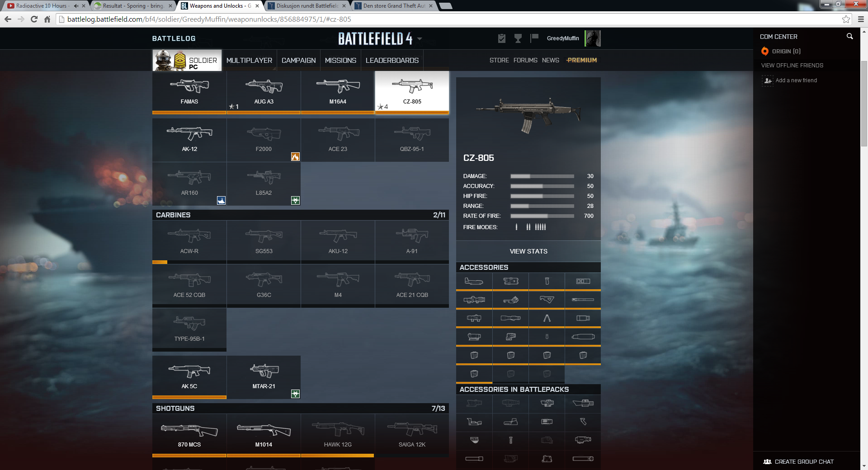Image resolution: width=868 pixels, height=470 pixels.
Task: Open the assignments clipboard icon beside GreedyMuffin
Action: point(501,38)
